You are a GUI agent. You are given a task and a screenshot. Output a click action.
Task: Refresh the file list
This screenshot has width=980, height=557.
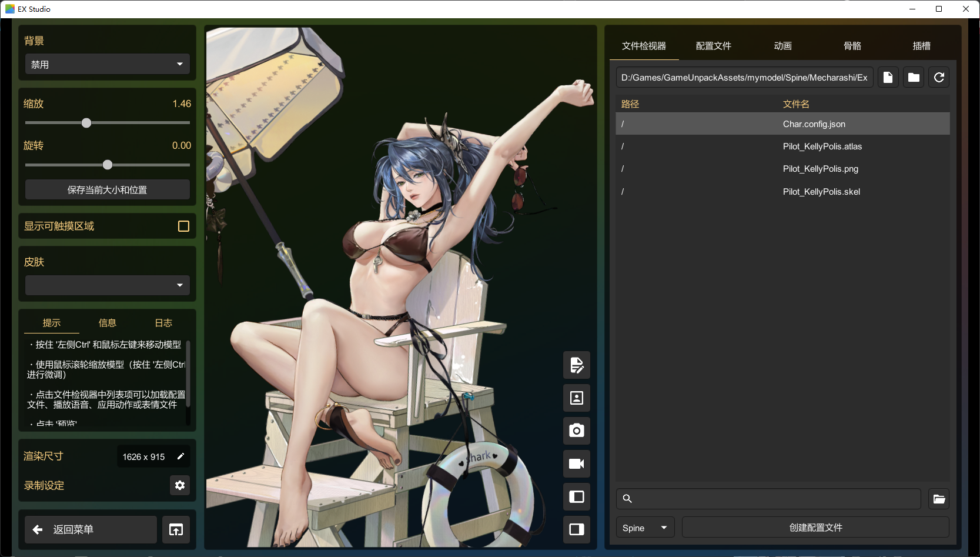point(939,77)
